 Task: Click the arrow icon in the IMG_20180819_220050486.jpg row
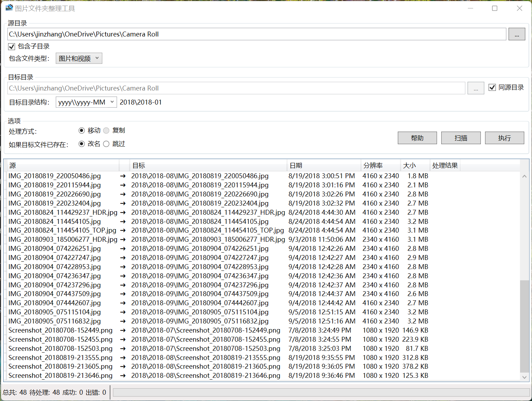tap(123, 176)
